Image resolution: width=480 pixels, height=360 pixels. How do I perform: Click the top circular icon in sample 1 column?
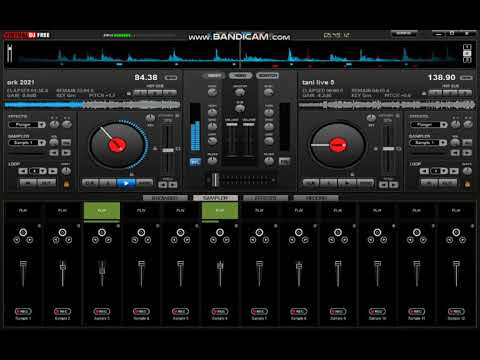pos(23,232)
